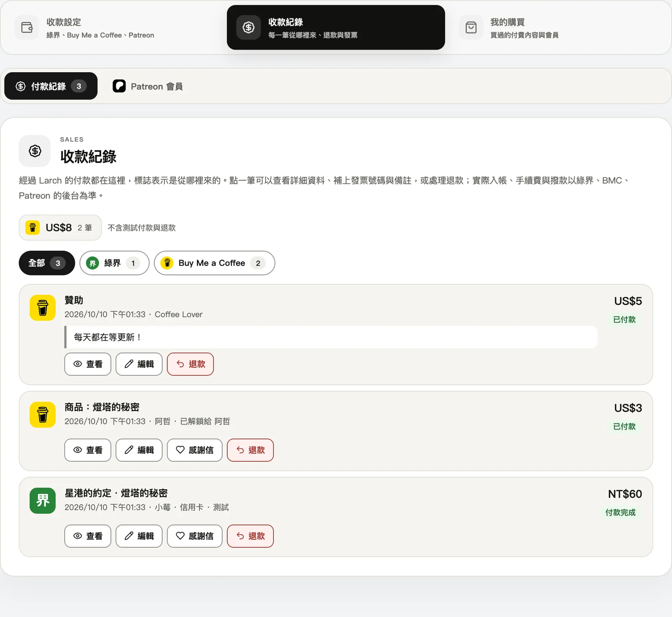Screen dimensions: 672x617
Task: Click the NT$60 amount
Action: click(x=625, y=494)
